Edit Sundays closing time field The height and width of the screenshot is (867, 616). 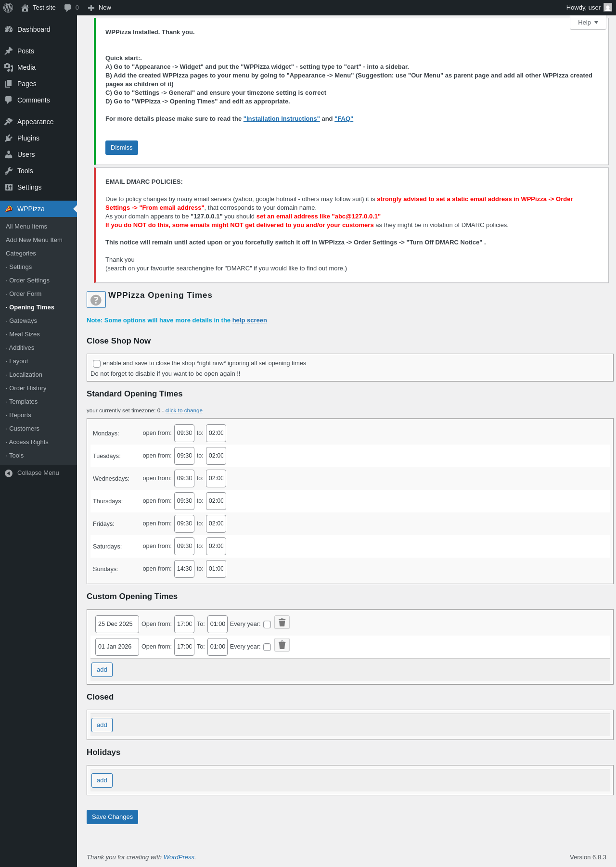tap(216, 569)
